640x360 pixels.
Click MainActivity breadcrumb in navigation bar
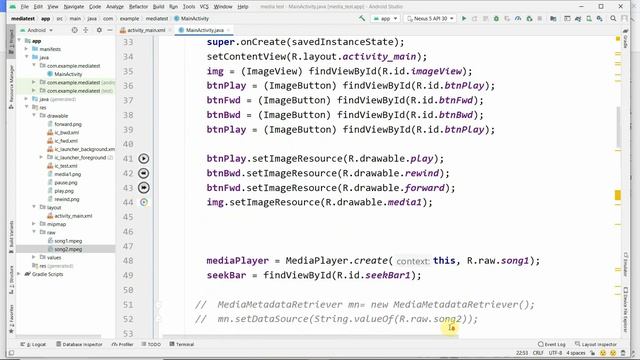191,18
